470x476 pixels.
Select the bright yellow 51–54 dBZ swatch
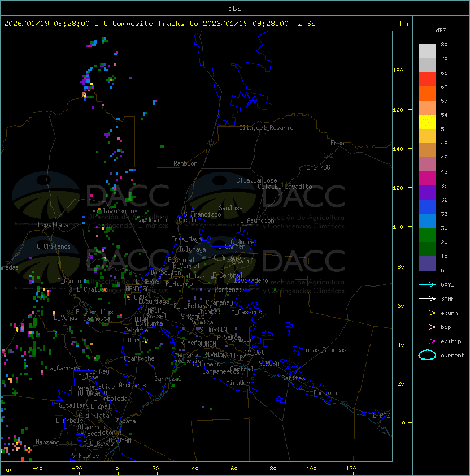click(x=427, y=122)
